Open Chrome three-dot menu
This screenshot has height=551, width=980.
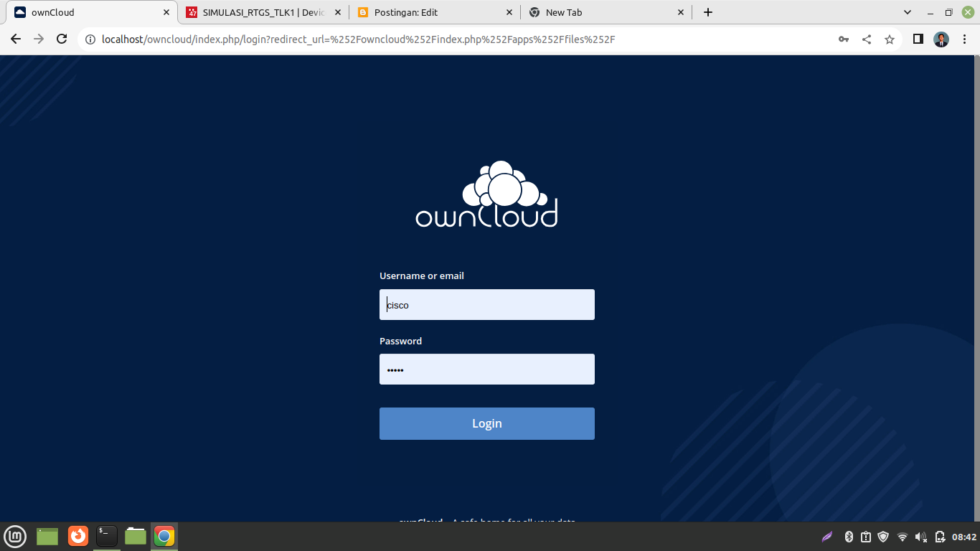coord(965,39)
